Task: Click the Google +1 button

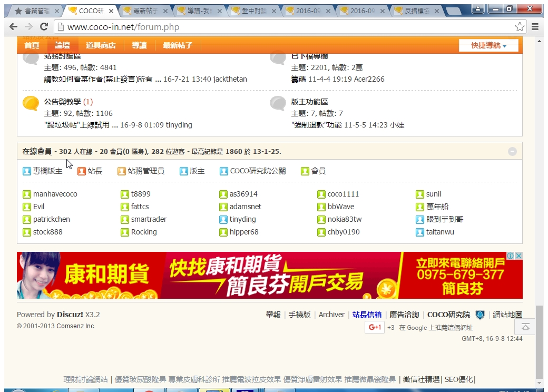Action: tap(375, 327)
